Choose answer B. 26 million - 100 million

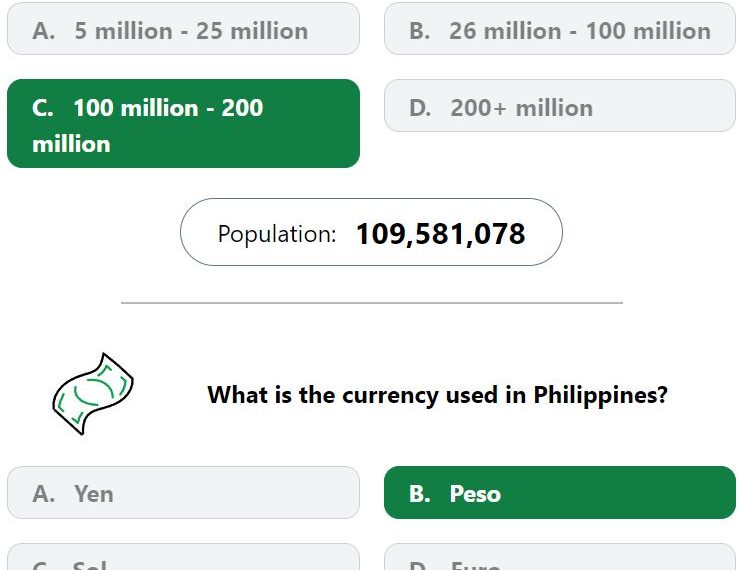click(x=560, y=28)
